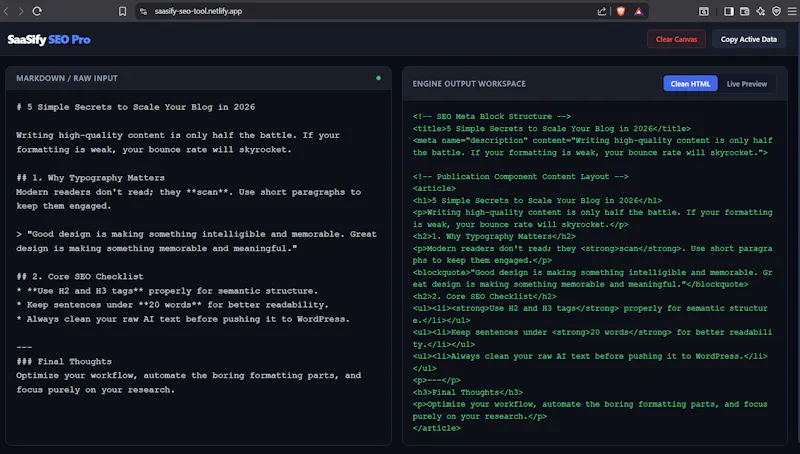
Task: Open the Brave Shields lion icon
Action: pyautogui.click(x=621, y=11)
